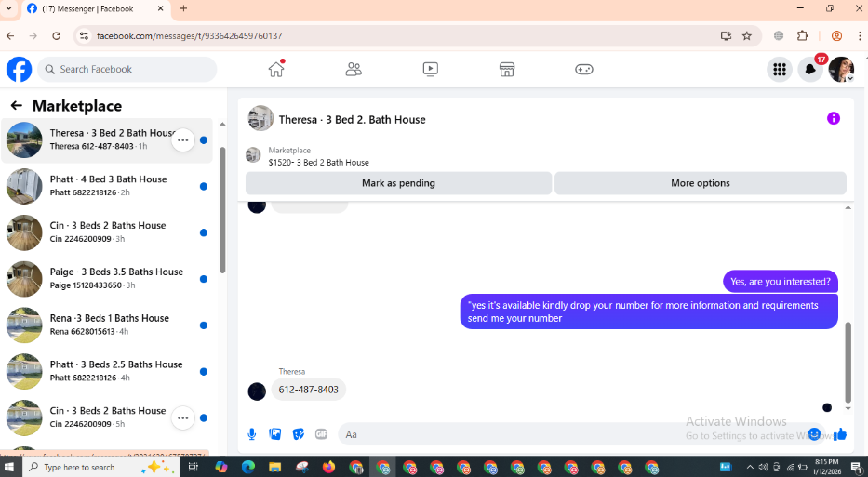868x477 pixels.
Task: Click the unread dot on Rena chat
Action: pos(204,325)
